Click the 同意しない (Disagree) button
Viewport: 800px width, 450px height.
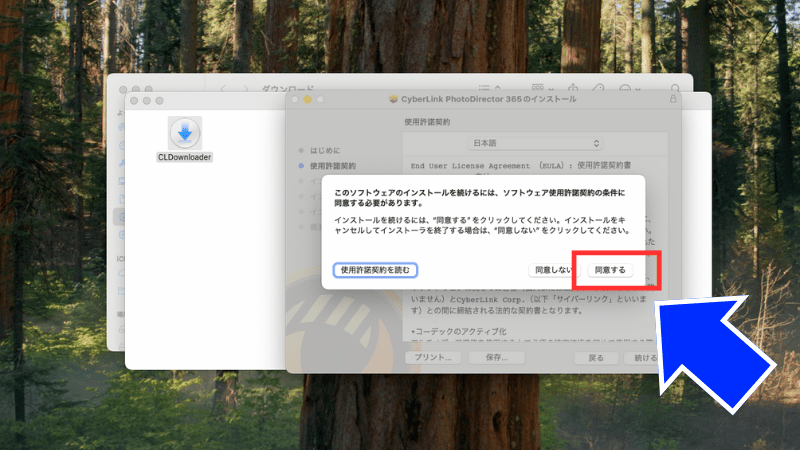point(554,270)
